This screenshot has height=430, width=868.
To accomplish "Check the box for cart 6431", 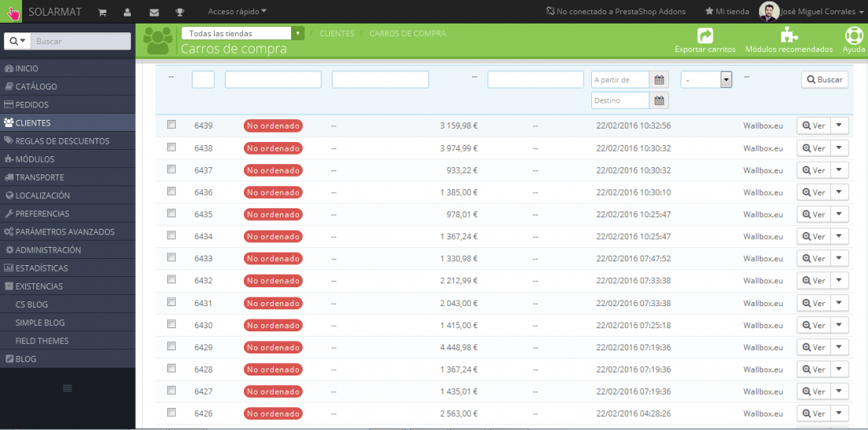I will [171, 301].
